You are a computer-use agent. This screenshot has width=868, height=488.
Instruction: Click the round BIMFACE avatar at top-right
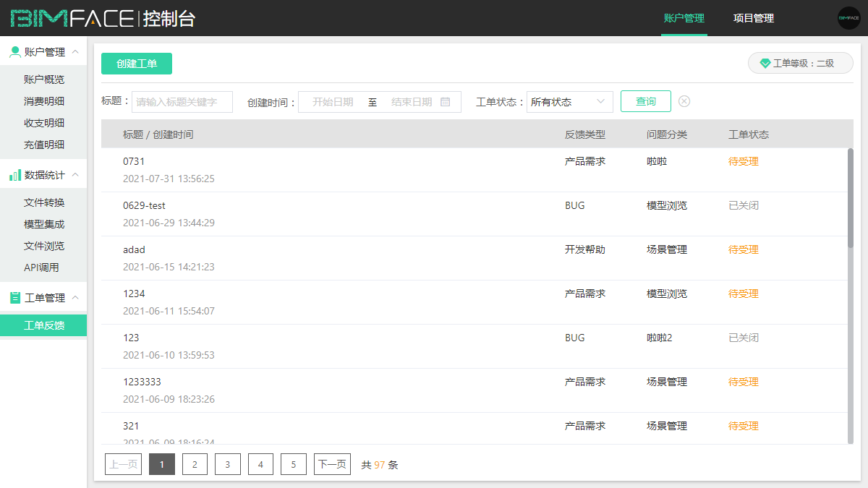pos(849,17)
